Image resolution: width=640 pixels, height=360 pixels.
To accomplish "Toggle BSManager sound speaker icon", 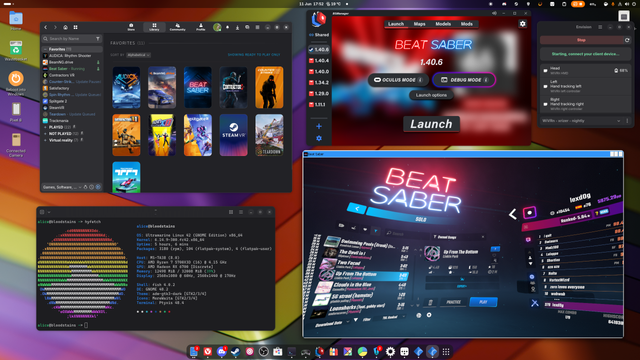I will tap(494, 13).
